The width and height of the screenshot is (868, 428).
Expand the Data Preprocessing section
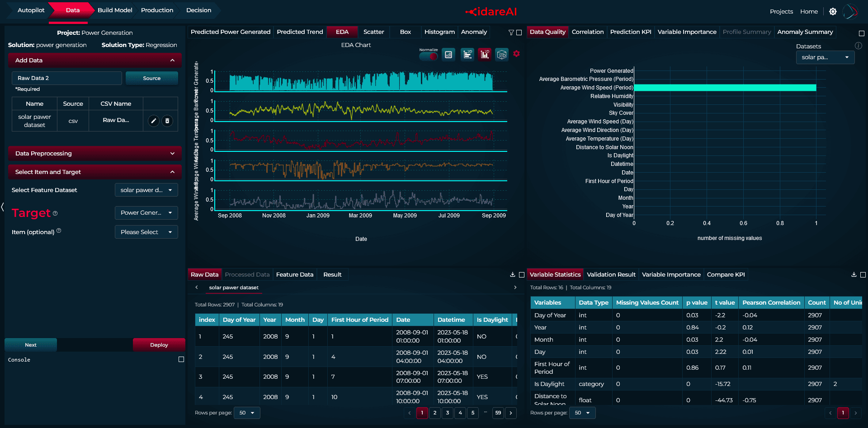click(x=94, y=153)
